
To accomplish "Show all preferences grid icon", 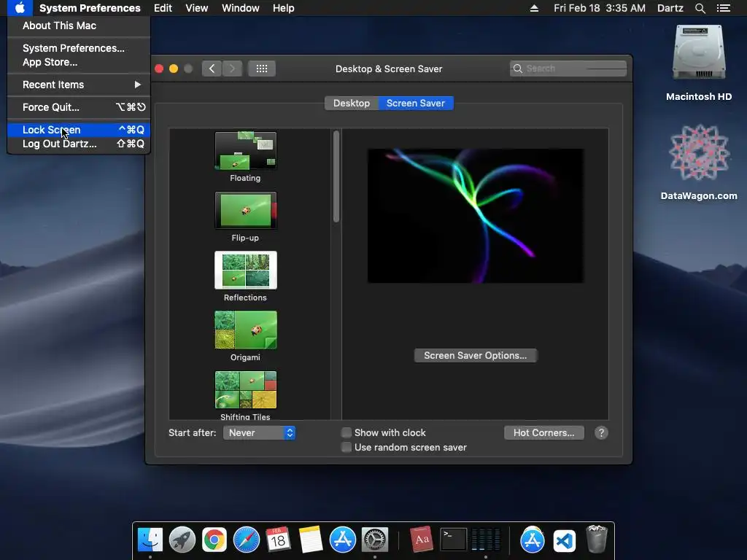I will pyautogui.click(x=262, y=69).
